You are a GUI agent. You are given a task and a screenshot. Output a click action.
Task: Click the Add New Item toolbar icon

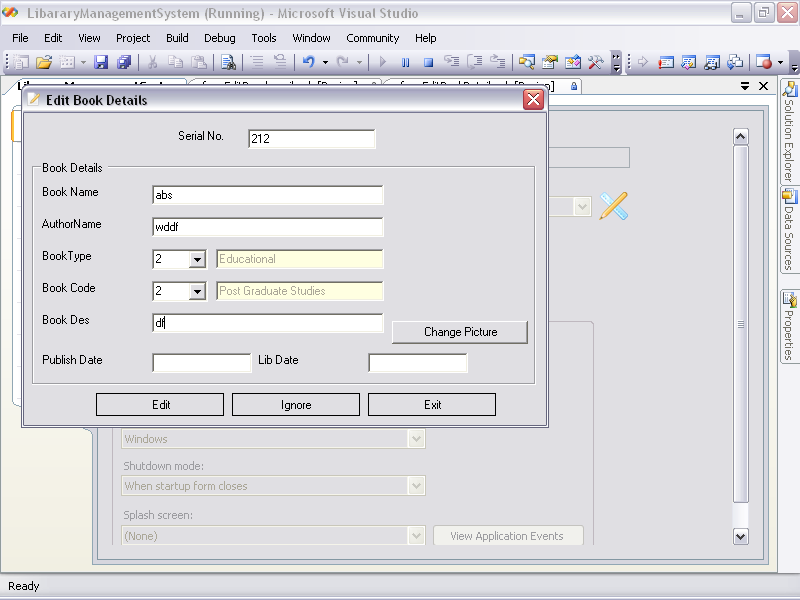[x=67, y=62]
